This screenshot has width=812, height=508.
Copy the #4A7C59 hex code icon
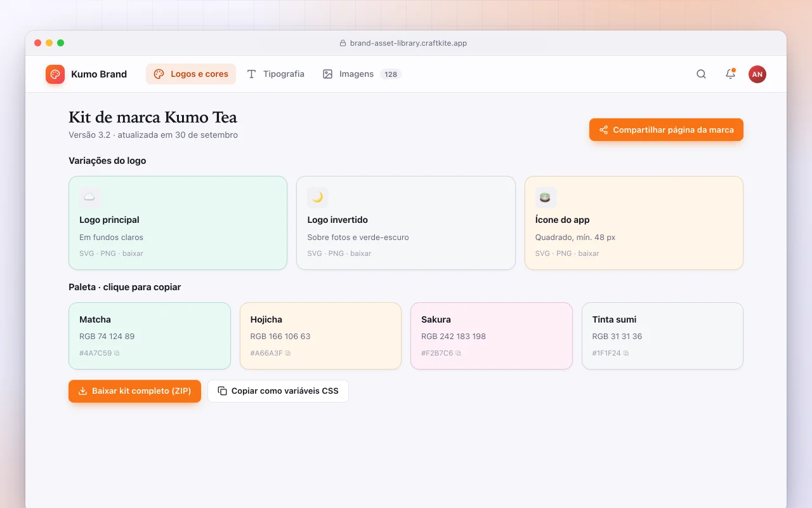(x=117, y=353)
